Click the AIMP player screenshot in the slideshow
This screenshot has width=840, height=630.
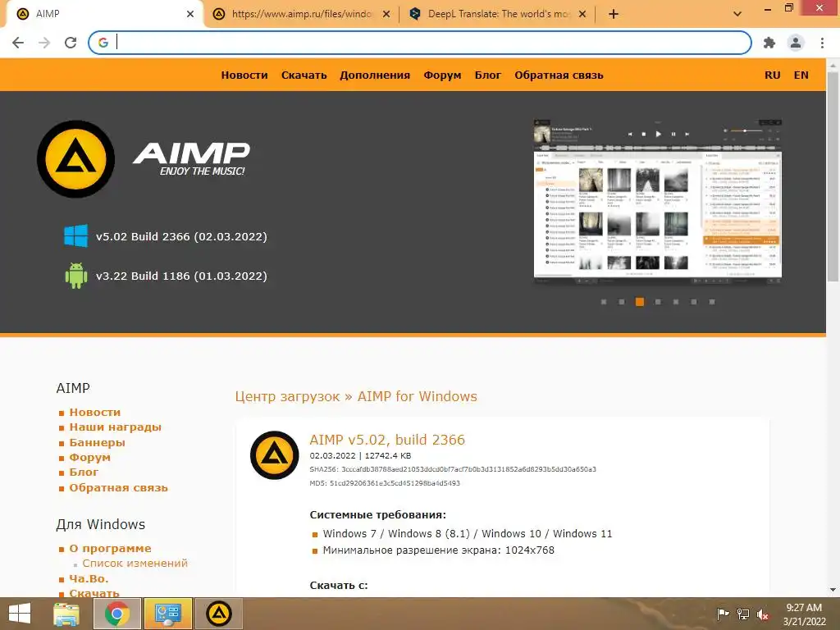(x=657, y=202)
